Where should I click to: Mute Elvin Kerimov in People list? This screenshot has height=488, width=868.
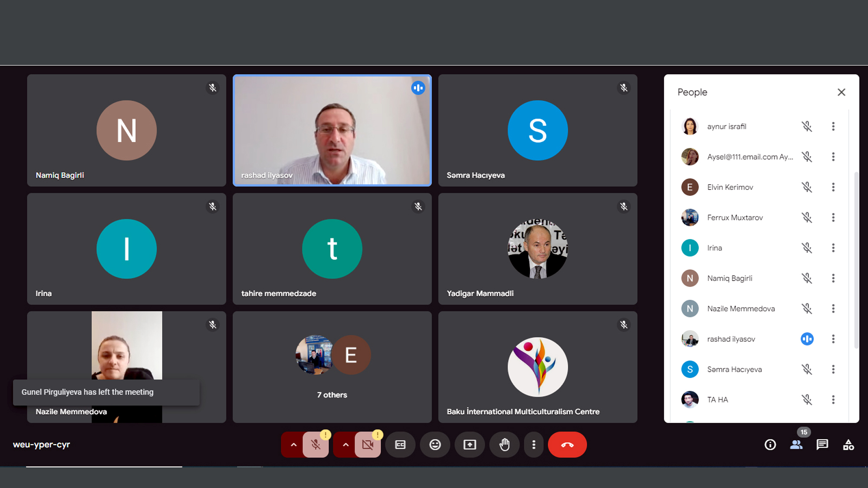pos(807,187)
